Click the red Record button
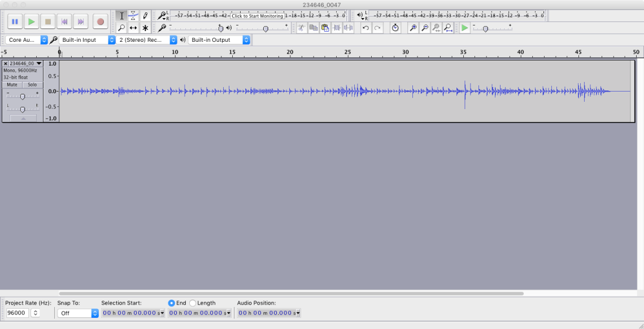 tap(101, 21)
